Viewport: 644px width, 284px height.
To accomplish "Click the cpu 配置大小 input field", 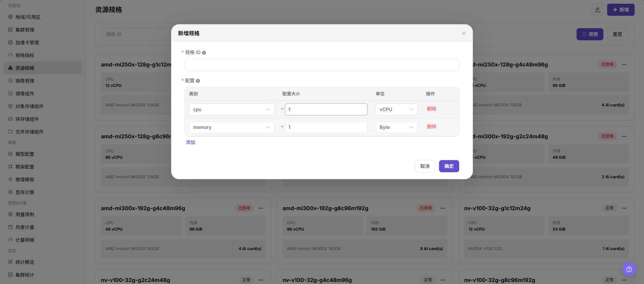I will [326, 109].
